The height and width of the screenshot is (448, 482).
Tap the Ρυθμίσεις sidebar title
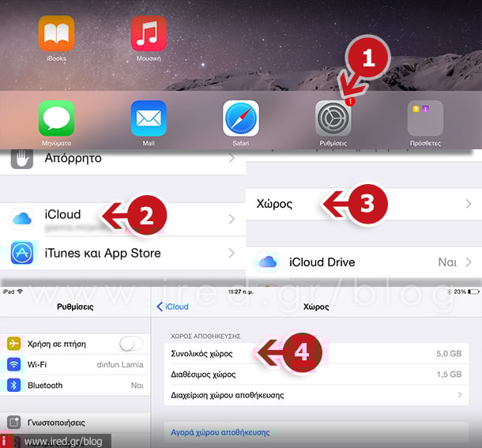(75, 307)
